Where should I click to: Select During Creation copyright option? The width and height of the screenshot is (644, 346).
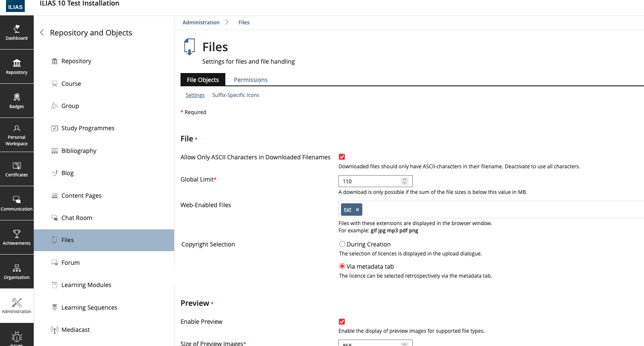[x=342, y=244]
